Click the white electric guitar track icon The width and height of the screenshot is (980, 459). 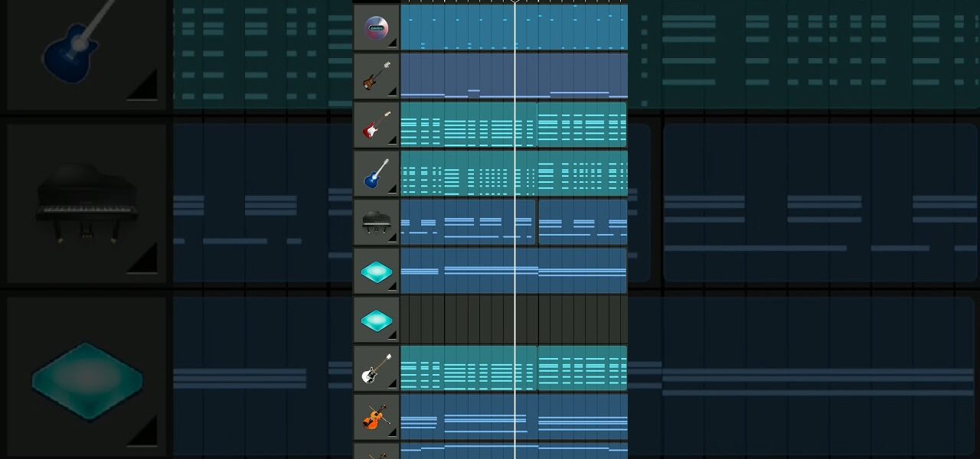point(376,369)
